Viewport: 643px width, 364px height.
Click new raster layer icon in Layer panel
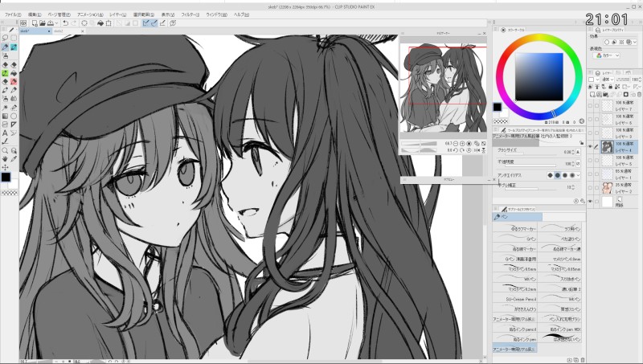(592, 94)
